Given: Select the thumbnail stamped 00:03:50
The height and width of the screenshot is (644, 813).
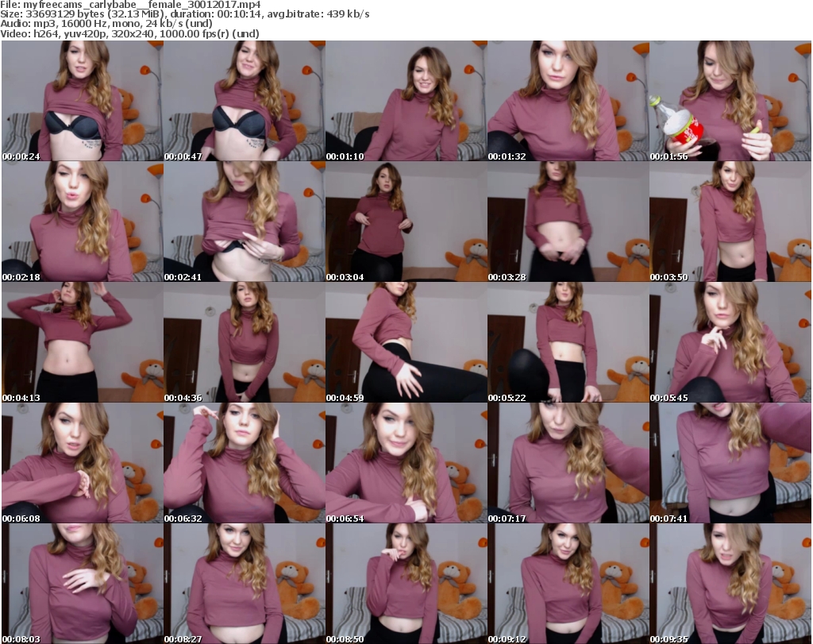Looking at the screenshot, I should (730, 222).
